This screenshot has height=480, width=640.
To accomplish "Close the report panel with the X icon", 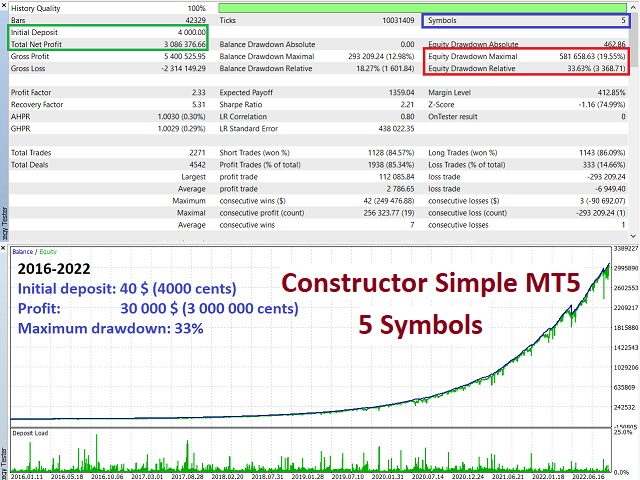I will (x=3, y=7).
